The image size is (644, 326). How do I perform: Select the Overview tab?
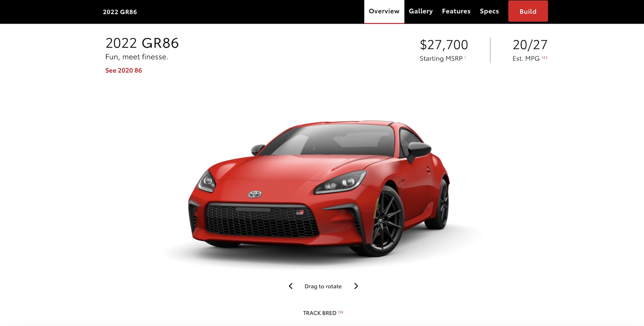[x=384, y=11]
